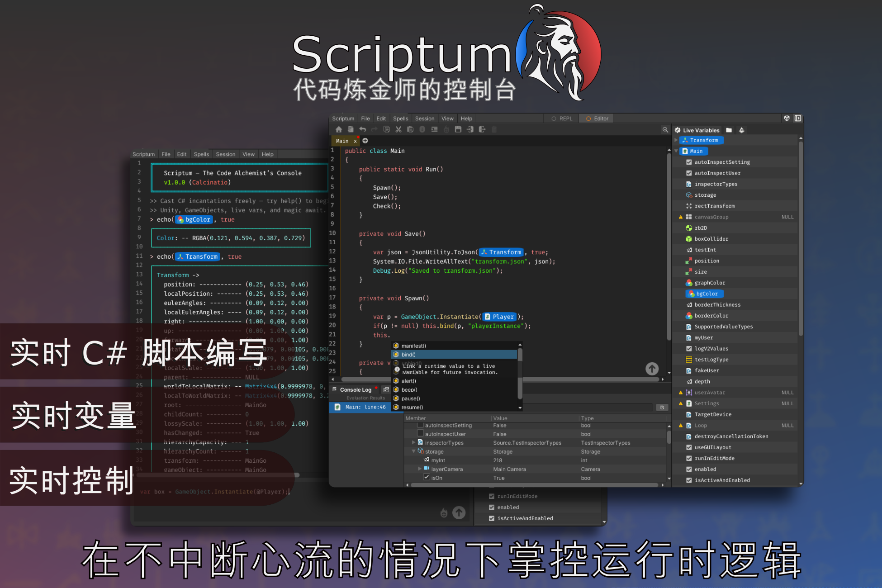The width and height of the screenshot is (882, 588).
Task: Click the Live Variables vertical scrollbar
Action: click(x=801, y=239)
